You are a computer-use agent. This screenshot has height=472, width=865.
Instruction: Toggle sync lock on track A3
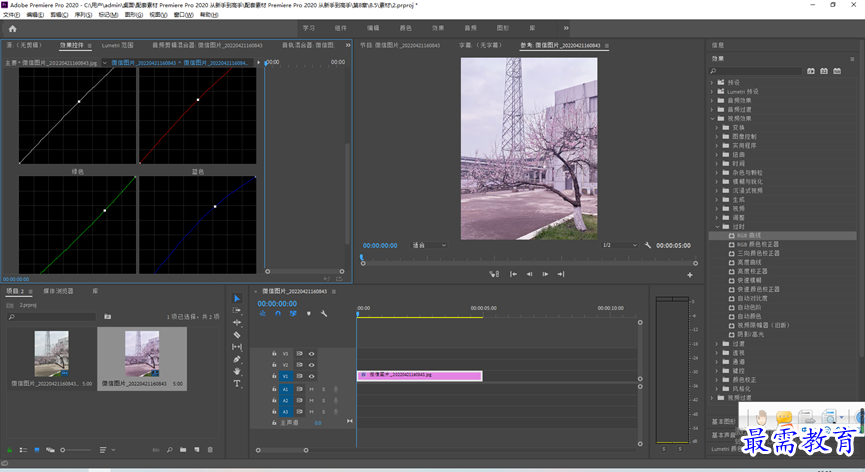tap(299, 412)
